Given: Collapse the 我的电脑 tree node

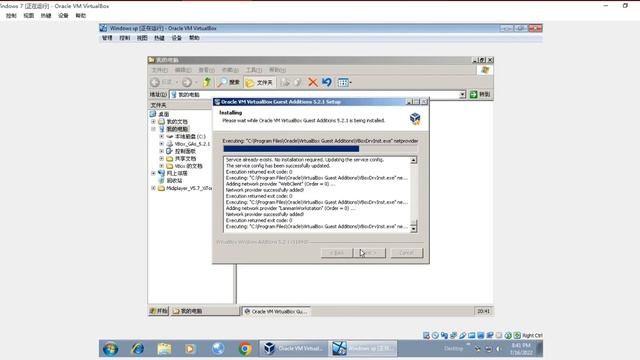Looking at the screenshot, I should tap(153, 129).
